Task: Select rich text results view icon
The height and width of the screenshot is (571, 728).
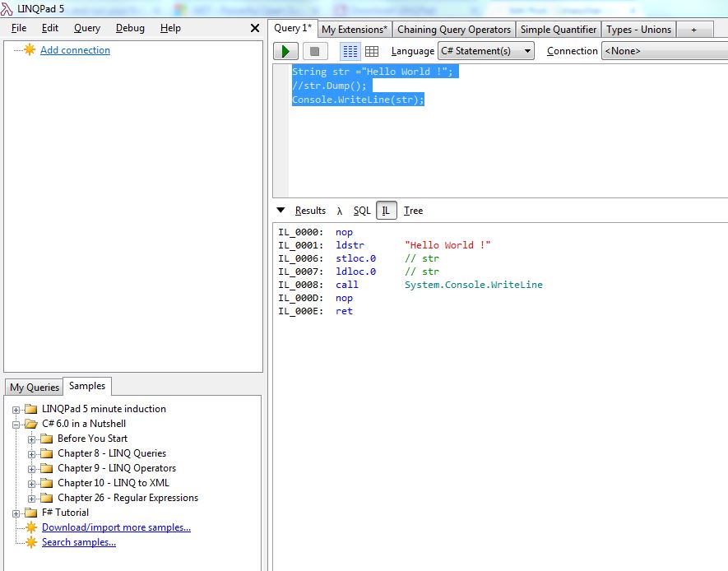Action: [349, 50]
